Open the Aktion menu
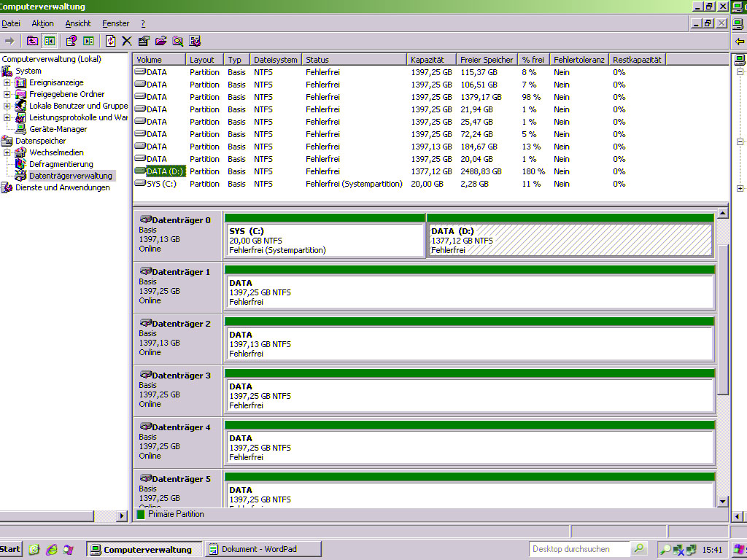This screenshot has height=560, width=747. coord(42,23)
